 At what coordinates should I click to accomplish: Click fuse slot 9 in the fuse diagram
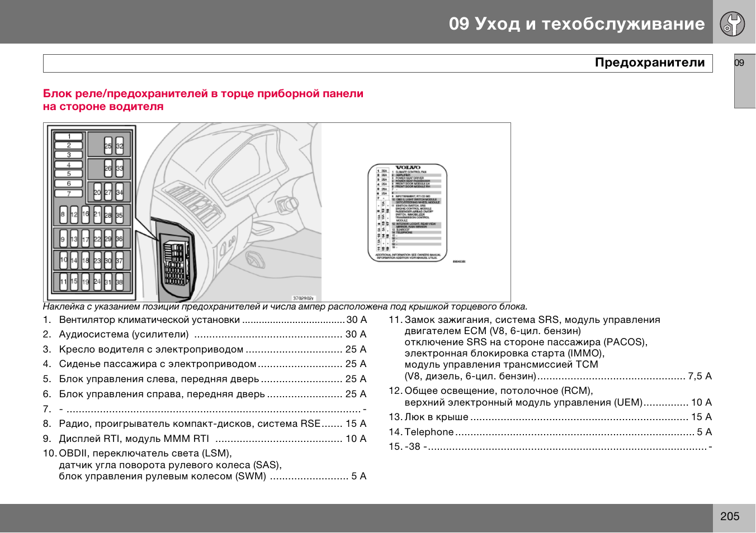63,239
